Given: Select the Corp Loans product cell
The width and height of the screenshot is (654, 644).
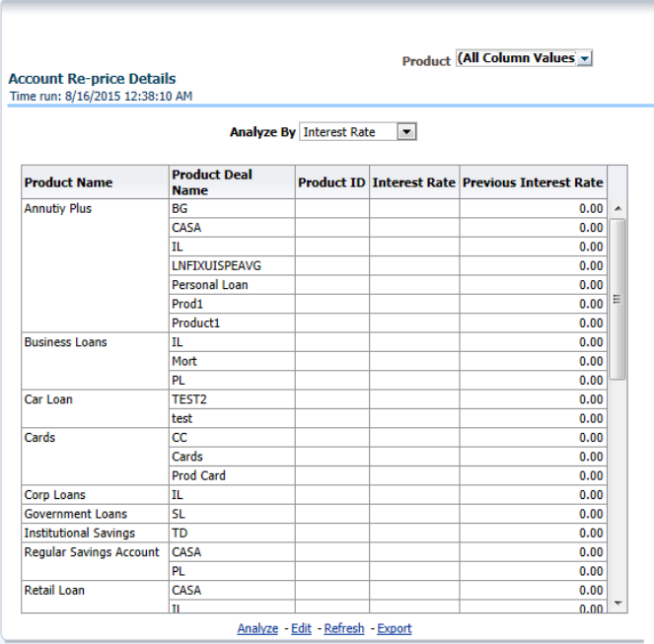Looking at the screenshot, I should [x=95, y=495].
